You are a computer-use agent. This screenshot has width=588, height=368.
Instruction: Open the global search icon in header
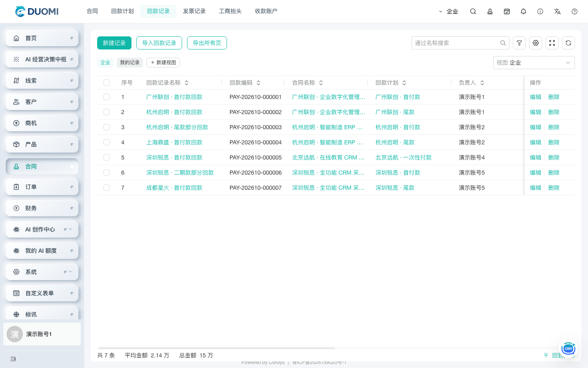(473, 11)
